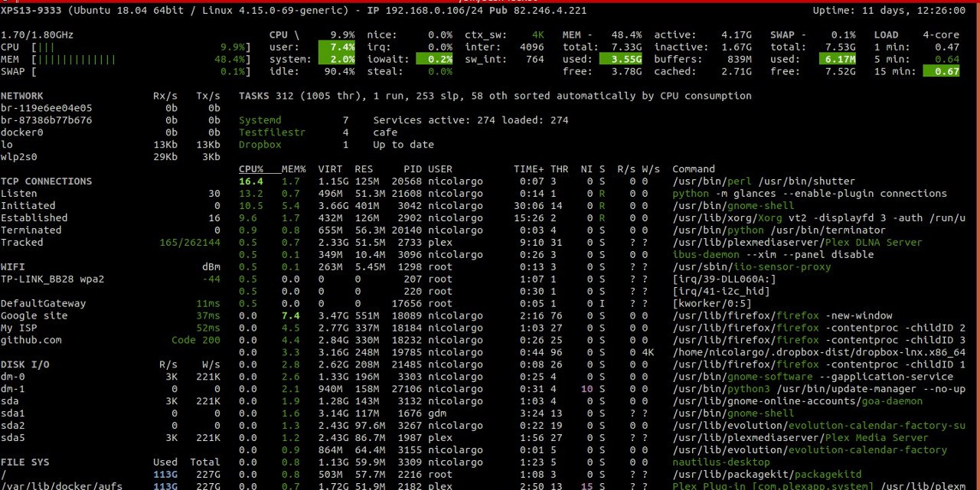Viewport: 980px width, 490px height.
Task: Click the TIME+ column header
Action: [529, 169]
